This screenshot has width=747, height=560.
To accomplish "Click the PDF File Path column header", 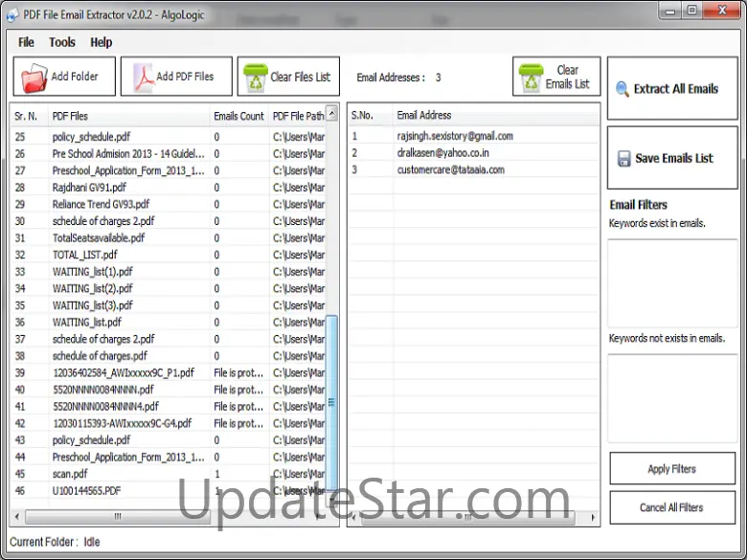I will click(x=298, y=116).
